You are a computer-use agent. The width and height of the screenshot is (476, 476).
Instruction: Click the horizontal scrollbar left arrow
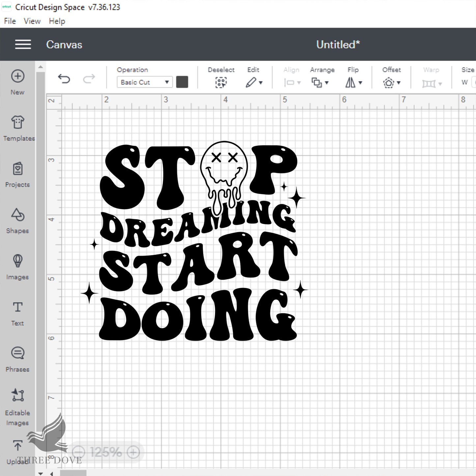pyautogui.click(x=52, y=474)
